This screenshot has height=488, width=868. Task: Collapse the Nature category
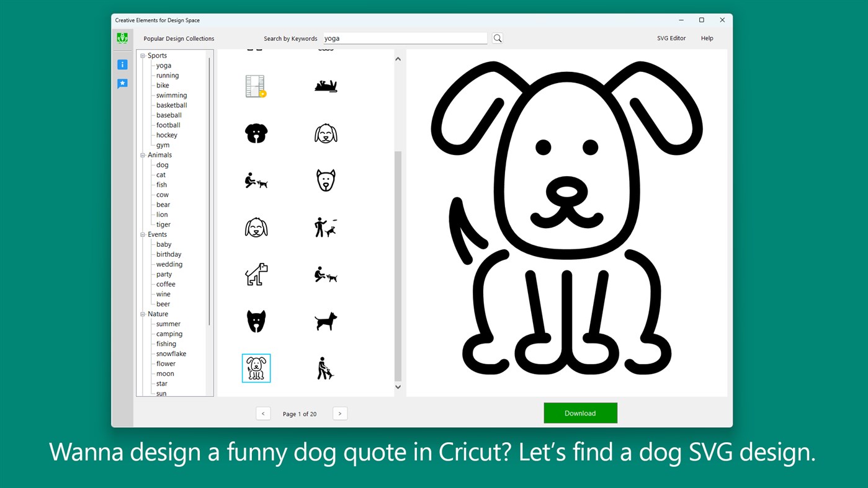[143, 314]
